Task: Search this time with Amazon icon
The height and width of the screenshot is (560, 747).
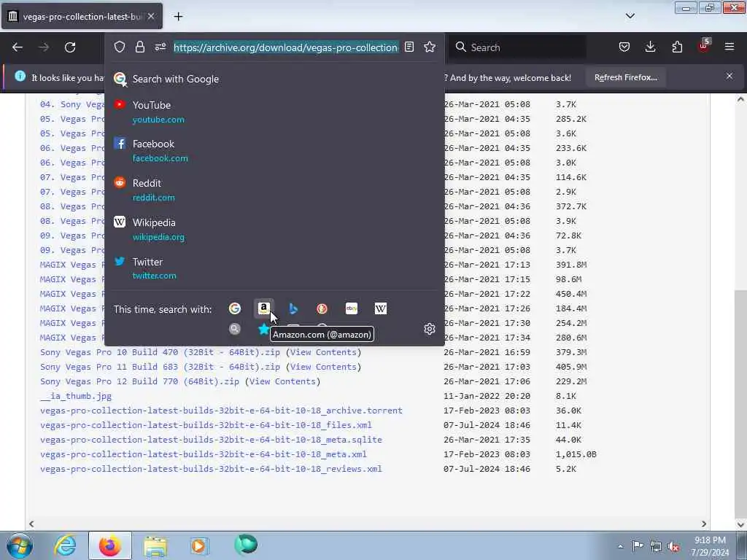Action: (x=264, y=308)
